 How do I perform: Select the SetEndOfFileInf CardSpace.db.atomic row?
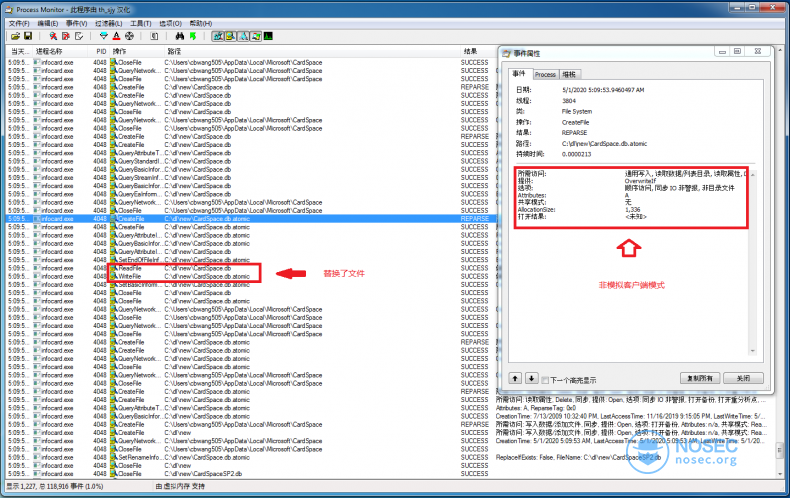pyautogui.click(x=251, y=260)
